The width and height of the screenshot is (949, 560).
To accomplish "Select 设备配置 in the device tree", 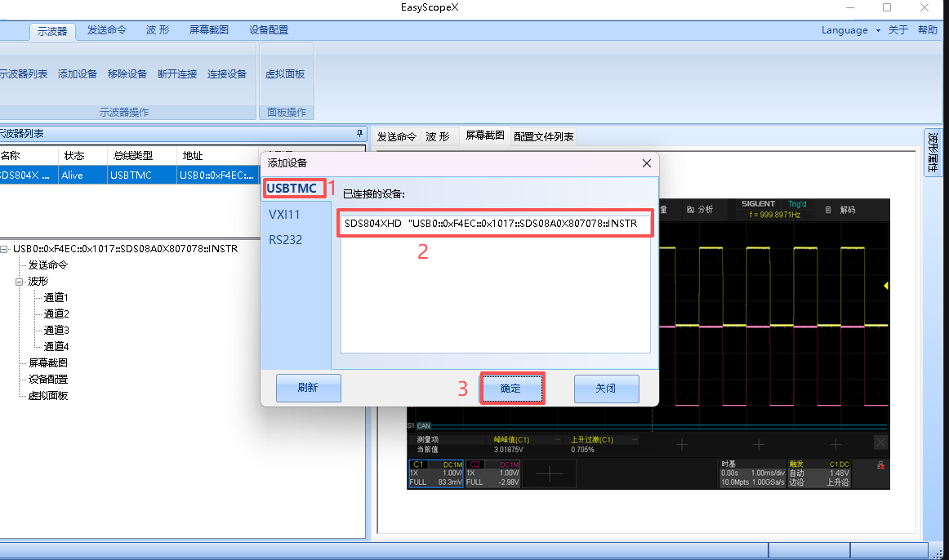I will (x=48, y=379).
